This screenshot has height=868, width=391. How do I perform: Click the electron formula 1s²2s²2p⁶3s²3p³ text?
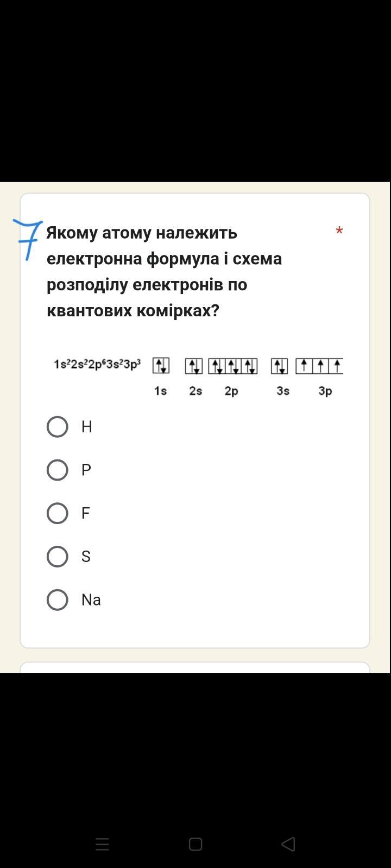point(97,364)
